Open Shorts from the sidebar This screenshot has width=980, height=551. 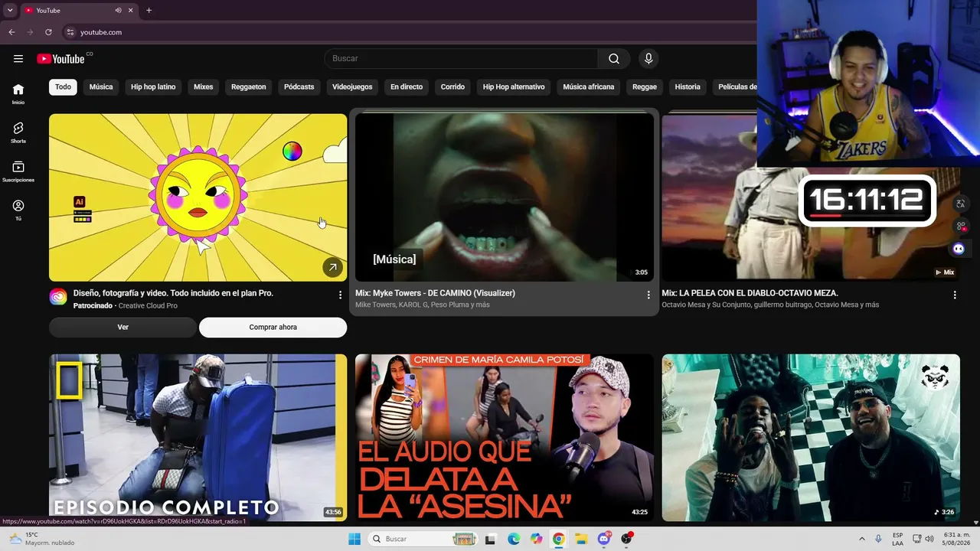coord(18,133)
